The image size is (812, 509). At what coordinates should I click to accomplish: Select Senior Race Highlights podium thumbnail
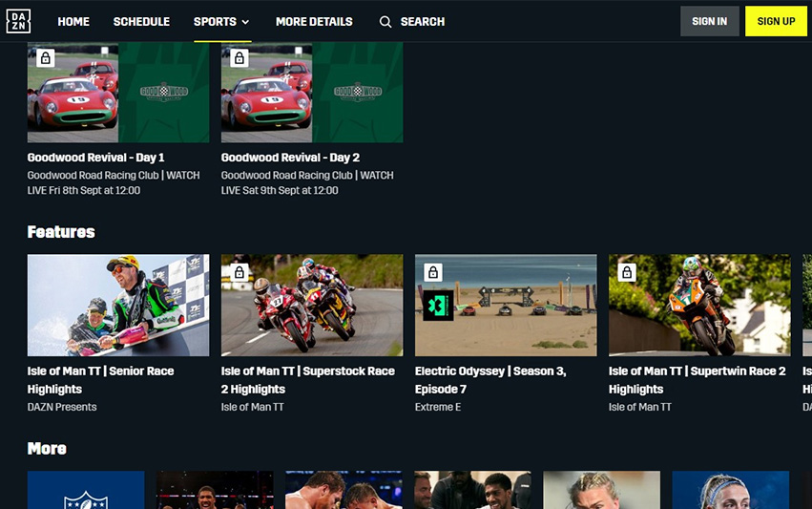pos(118,305)
